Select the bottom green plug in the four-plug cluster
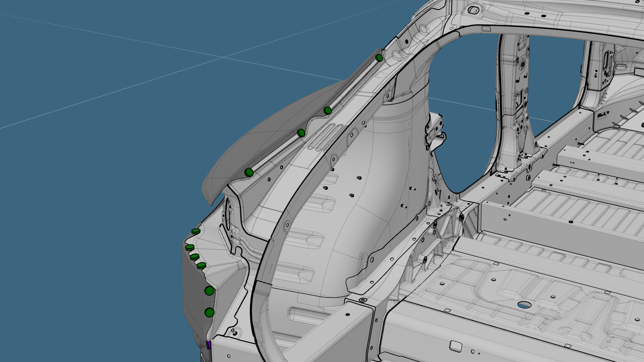 pos(202,265)
